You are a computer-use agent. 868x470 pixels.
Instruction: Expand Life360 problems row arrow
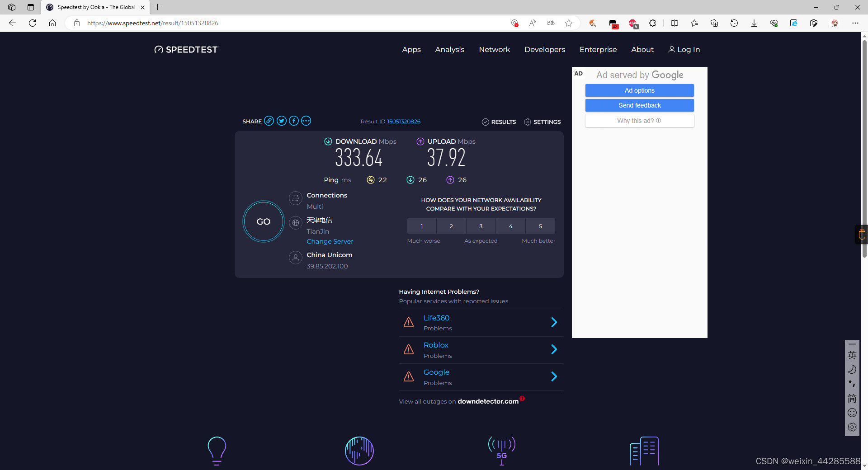(554, 322)
